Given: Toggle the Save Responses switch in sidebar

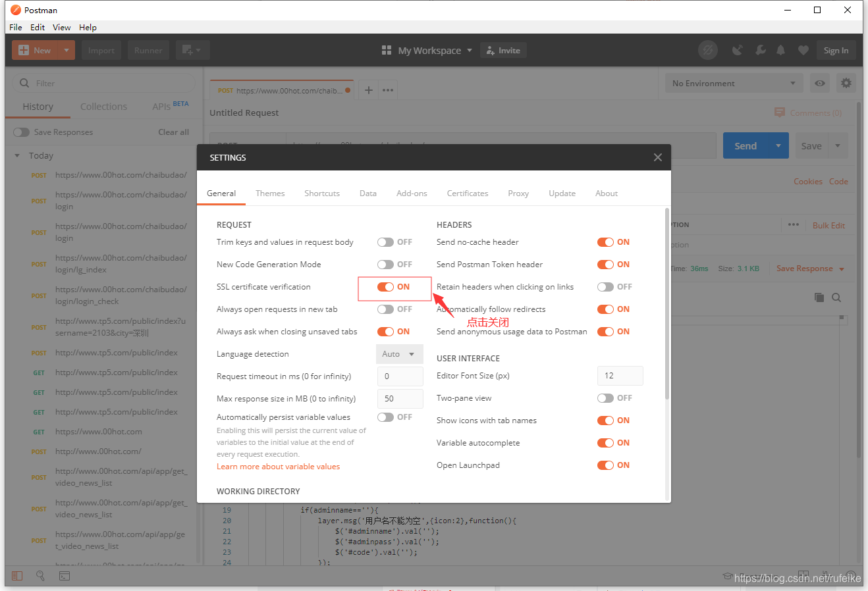Looking at the screenshot, I should (22, 132).
